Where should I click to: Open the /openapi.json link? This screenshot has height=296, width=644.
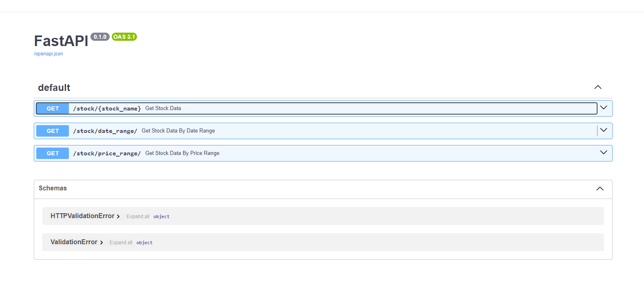coord(48,54)
